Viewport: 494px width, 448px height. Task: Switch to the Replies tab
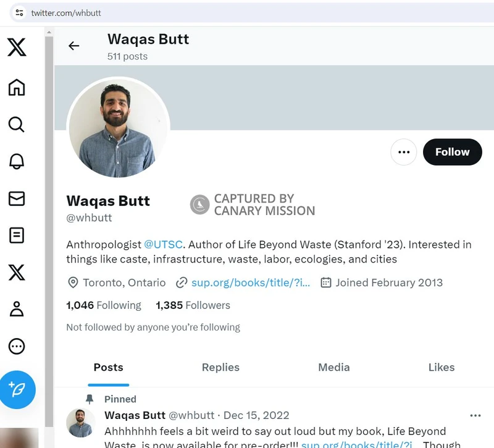tap(220, 367)
